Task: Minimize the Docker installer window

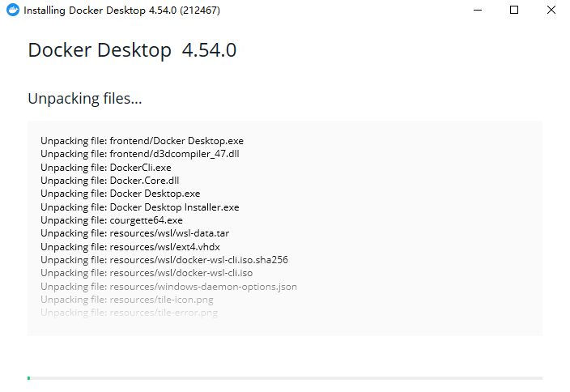Action: [478, 11]
